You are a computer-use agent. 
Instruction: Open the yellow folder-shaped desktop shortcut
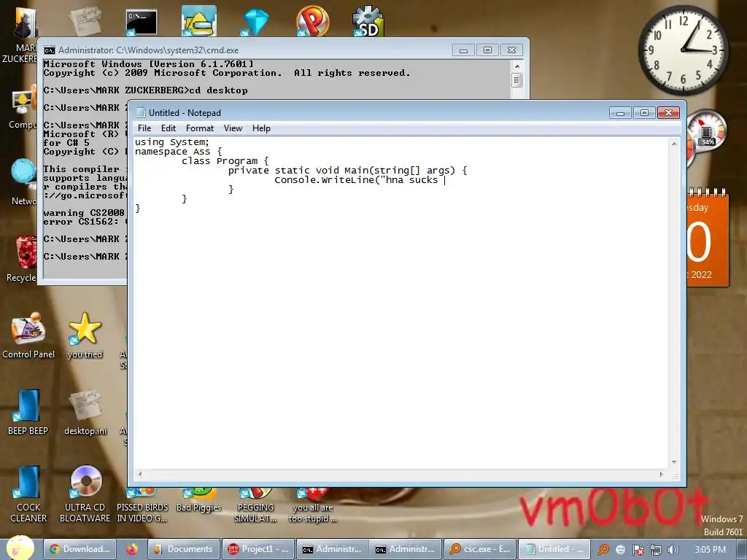pyautogui.click(x=198, y=21)
